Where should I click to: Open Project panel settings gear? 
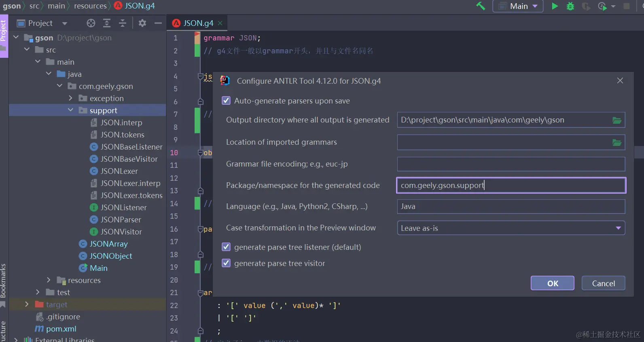pos(142,23)
